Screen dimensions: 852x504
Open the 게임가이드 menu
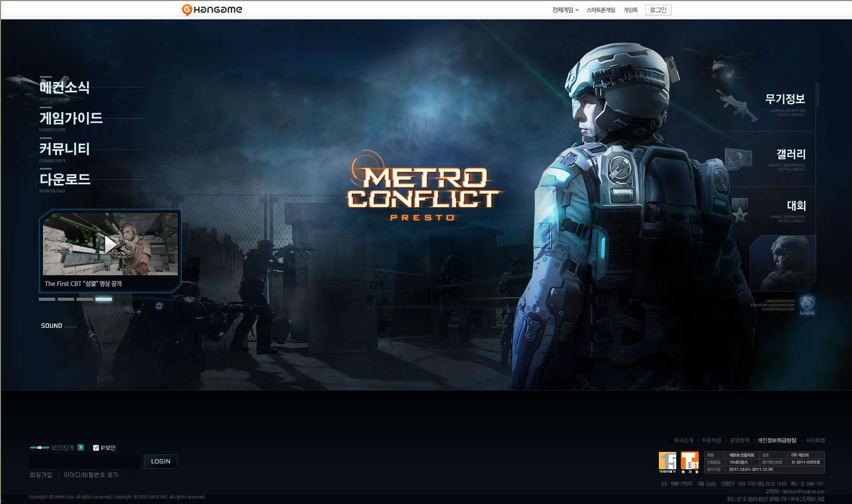[x=71, y=118]
